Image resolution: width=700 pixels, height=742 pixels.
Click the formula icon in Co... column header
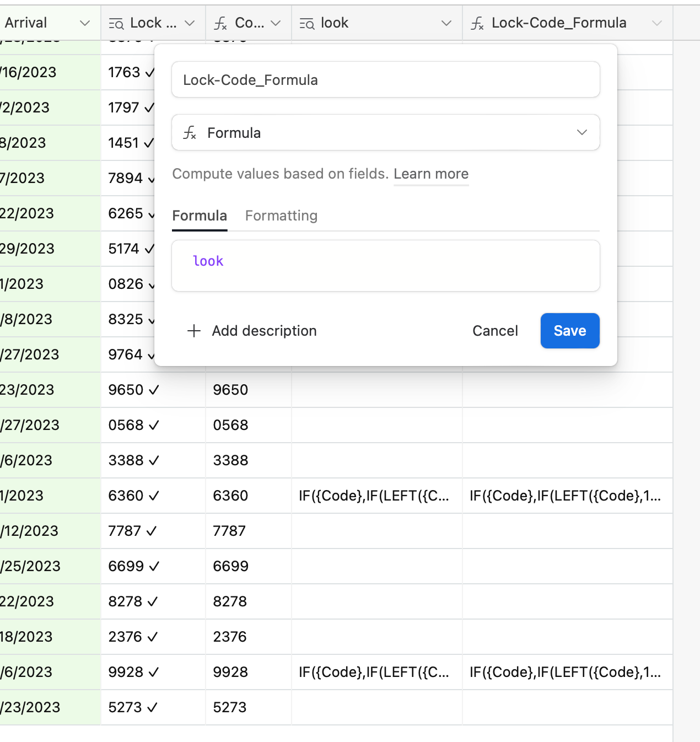pos(220,23)
